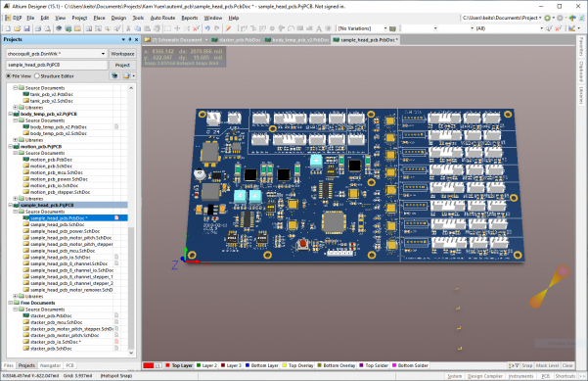Open the File menu
Screen dimensions: 588x381
click(x=30, y=18)
